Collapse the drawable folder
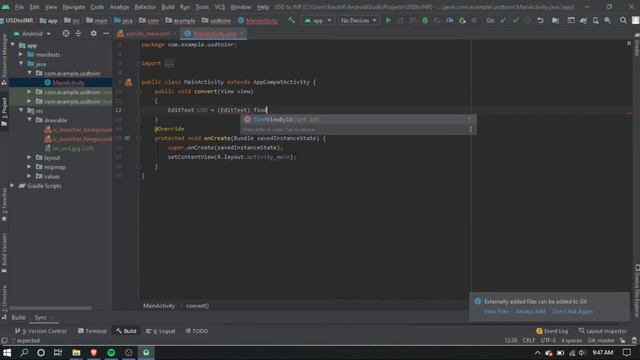This screenshot has height=360, width=640. (x=29, y=120)
